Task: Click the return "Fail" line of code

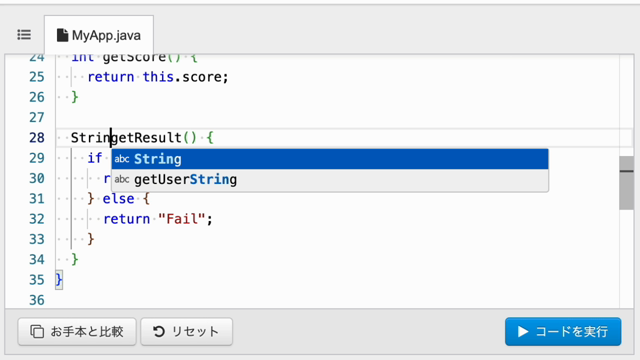Action: pyautogui.click(x=158, y=219)
